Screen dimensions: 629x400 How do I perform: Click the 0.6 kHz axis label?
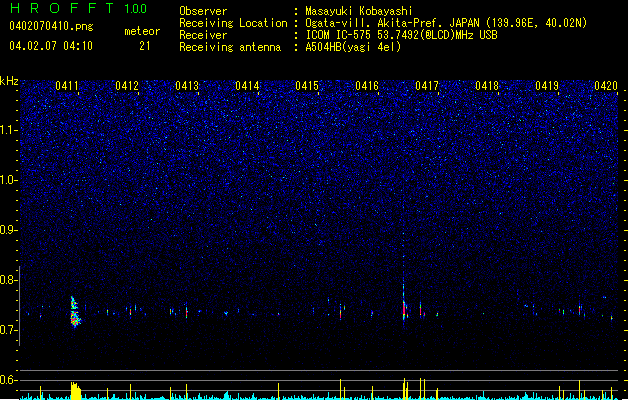(9, 380)
